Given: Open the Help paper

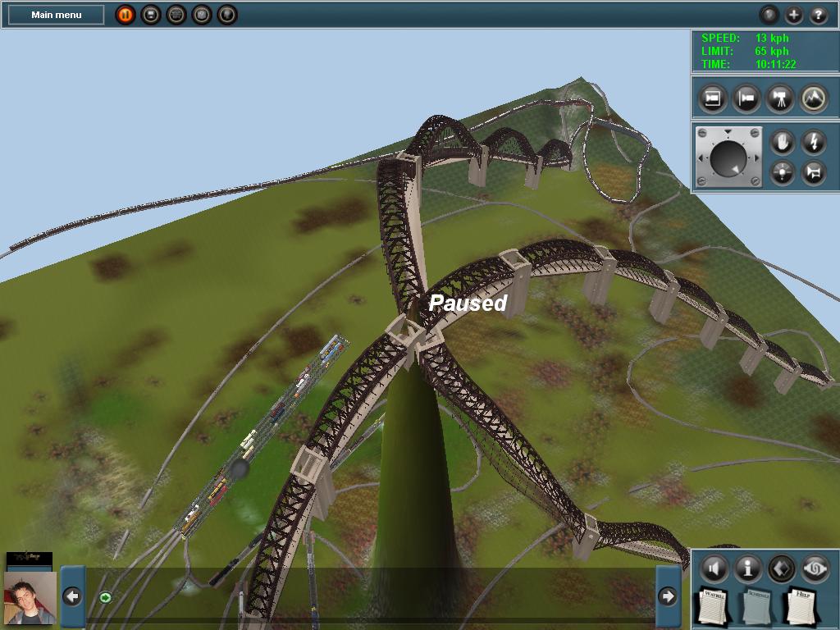Looking at the screenshot, I should (x=801, y=606).
